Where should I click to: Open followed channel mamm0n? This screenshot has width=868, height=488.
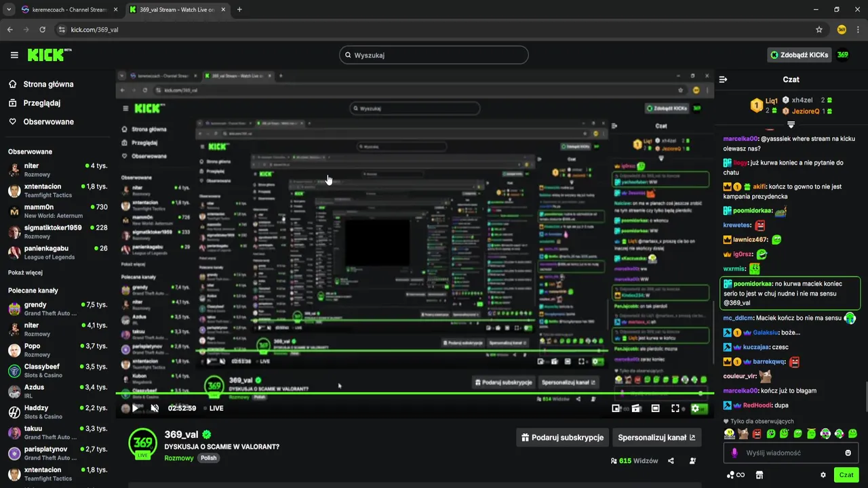[x=58, y=211]
